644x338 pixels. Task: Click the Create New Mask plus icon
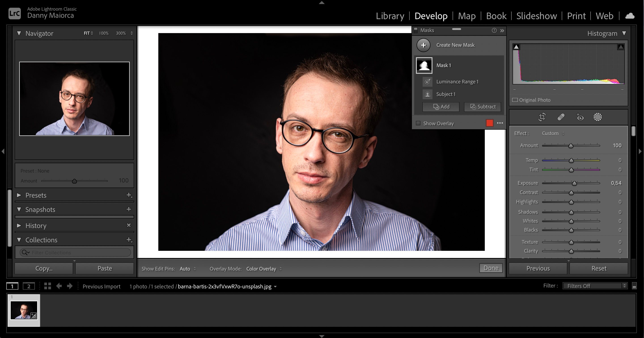pos(424,45)
